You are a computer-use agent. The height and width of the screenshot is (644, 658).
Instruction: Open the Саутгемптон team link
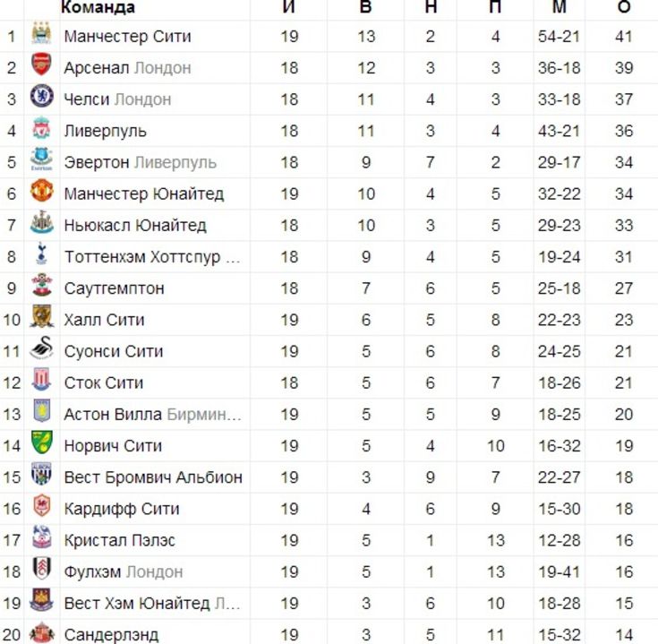click(114, 288)
